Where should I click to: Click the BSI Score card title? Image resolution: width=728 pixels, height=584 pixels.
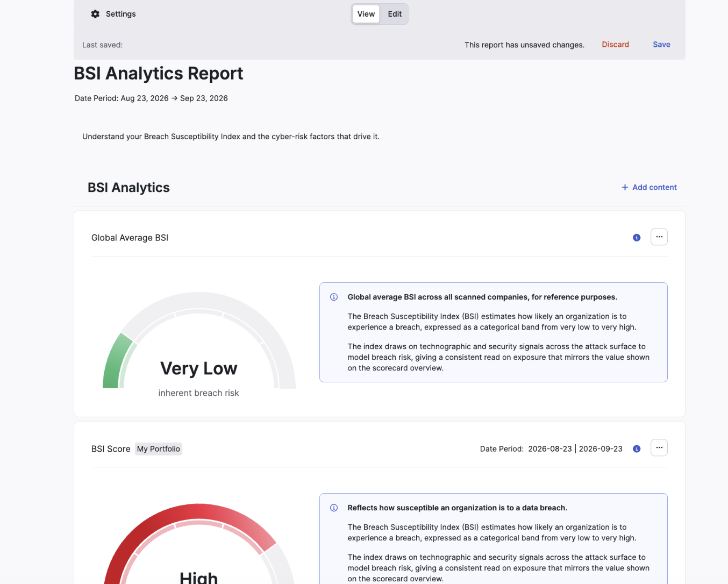tap(111, 449)
